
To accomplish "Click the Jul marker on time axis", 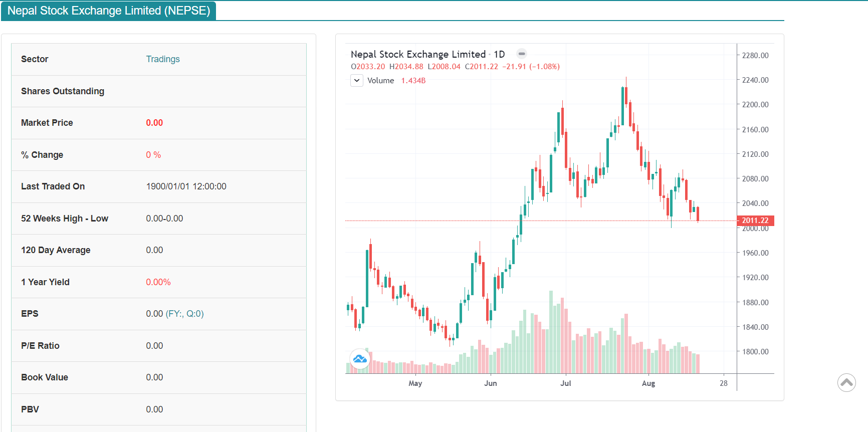I will [x=565, y=383].
